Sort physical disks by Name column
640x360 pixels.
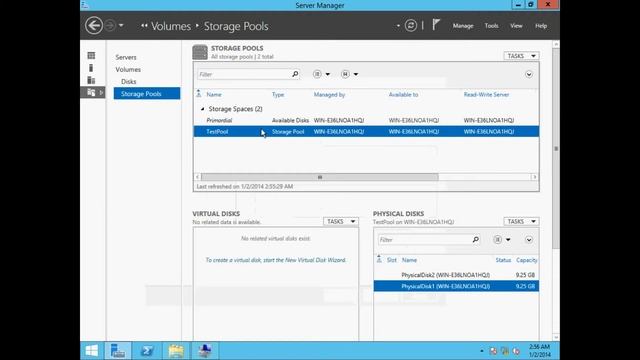click(409, 260)
